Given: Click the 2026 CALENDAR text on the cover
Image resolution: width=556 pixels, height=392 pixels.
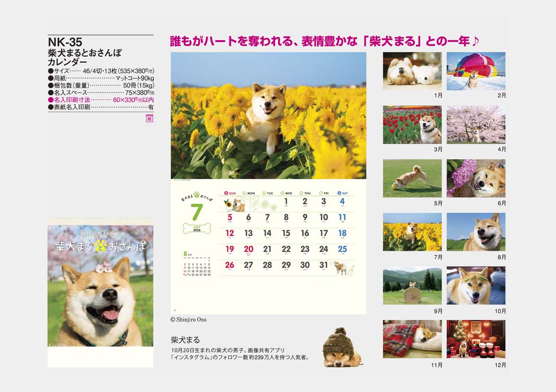Looking at the screenshot, I should coord(100,235).
